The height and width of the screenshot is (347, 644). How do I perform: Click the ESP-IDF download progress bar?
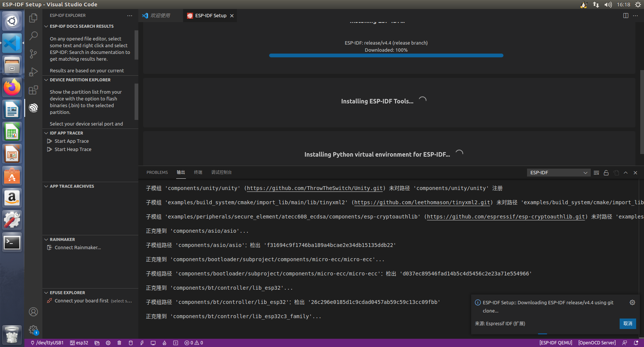[386, 55]
